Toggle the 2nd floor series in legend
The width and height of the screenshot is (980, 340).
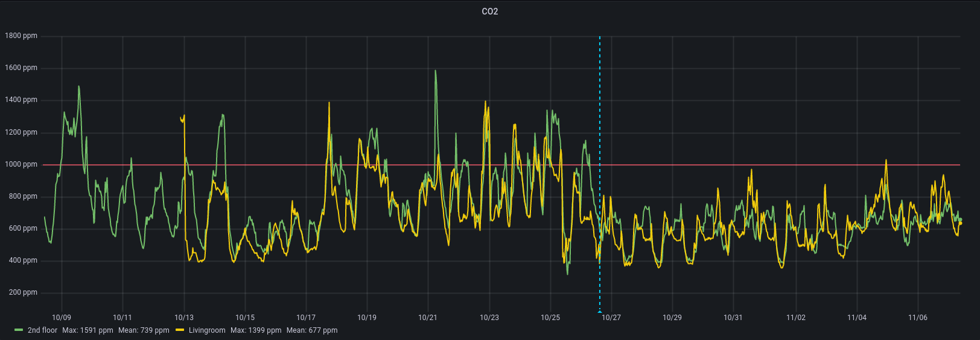click(x=42, y=330)
